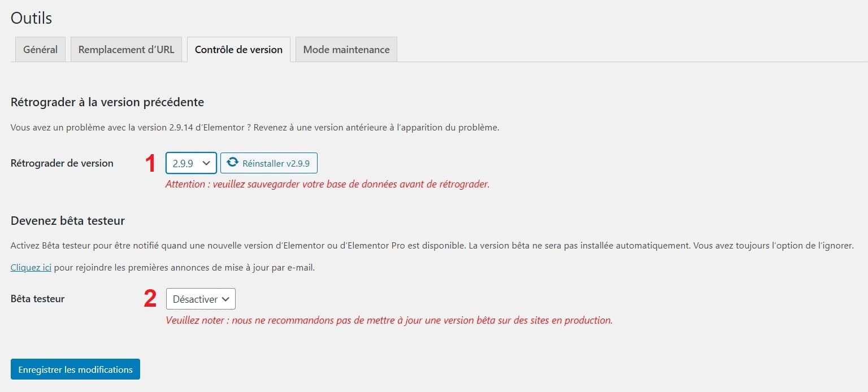Open the Général tab
Image resolution: width=868 pixels, height=392 pixels.
point(40,50)
